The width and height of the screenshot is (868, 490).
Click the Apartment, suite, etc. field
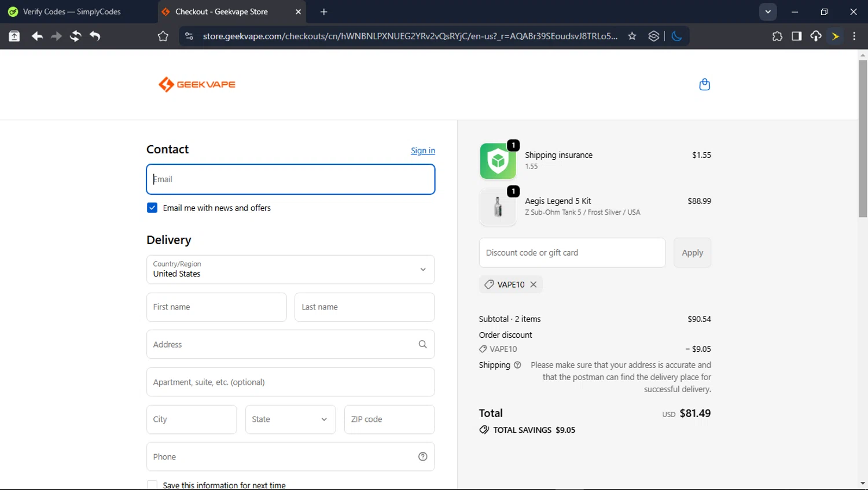(x=290, y=382)
